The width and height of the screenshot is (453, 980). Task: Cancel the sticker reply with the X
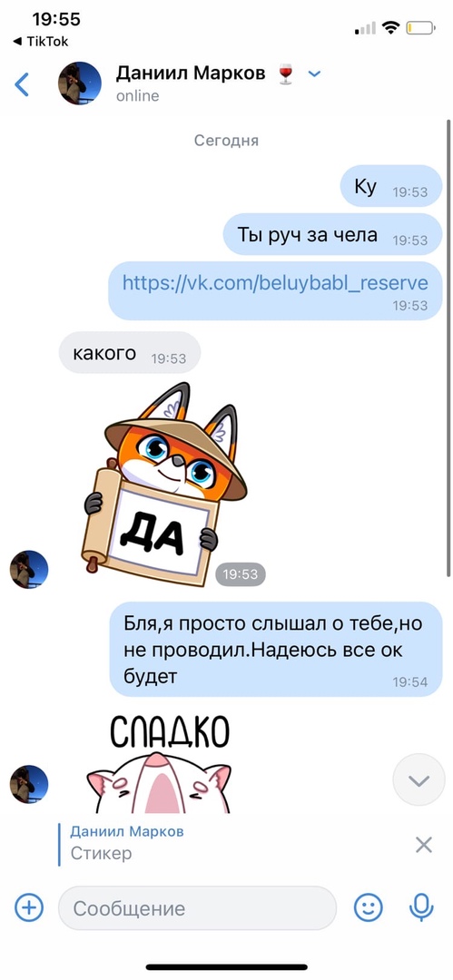(x=424, y=845)
